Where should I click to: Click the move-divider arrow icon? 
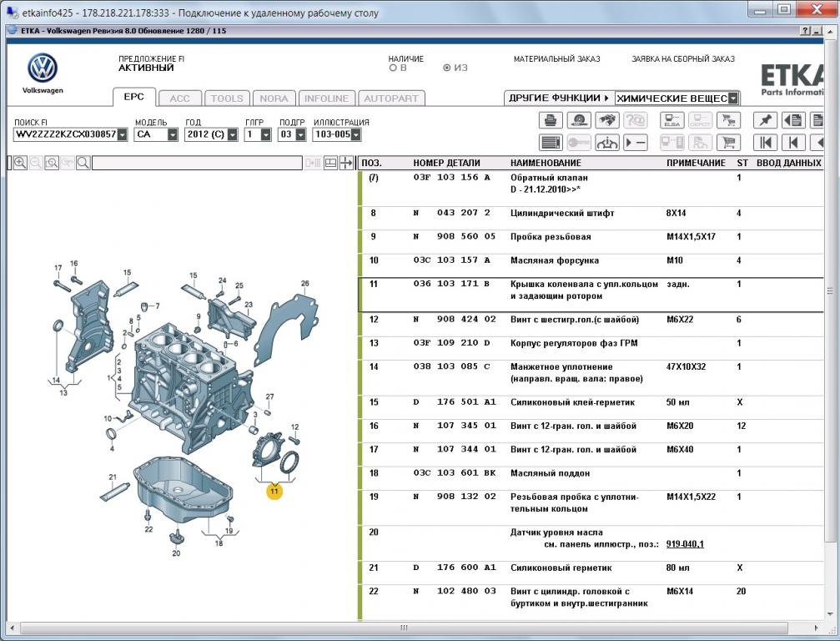[x=347, y=163]
